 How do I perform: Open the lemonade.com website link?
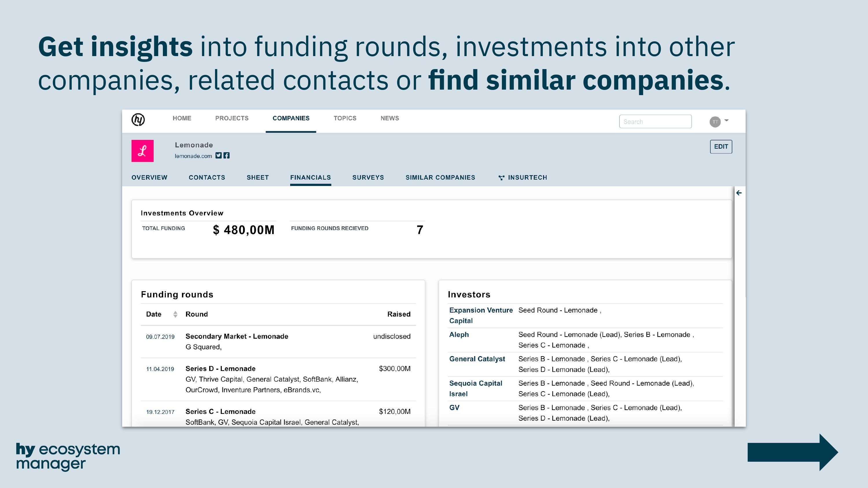(x=193, y=156)
